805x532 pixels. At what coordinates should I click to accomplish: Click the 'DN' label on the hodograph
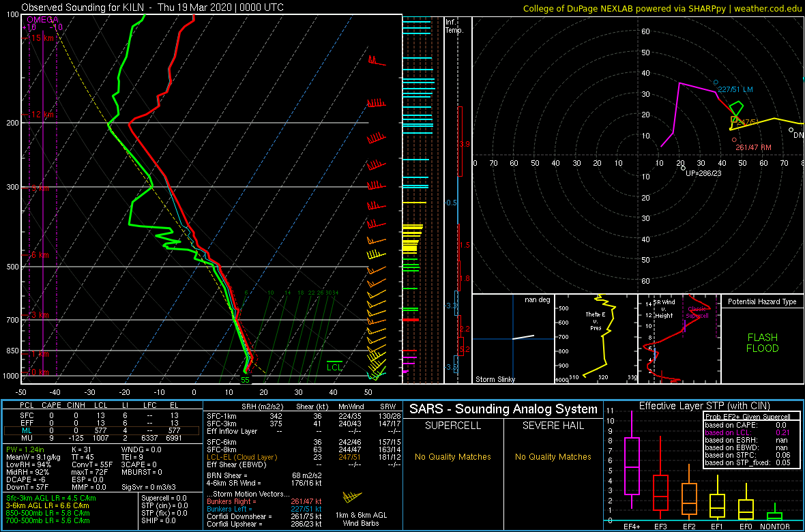(798, 134)
